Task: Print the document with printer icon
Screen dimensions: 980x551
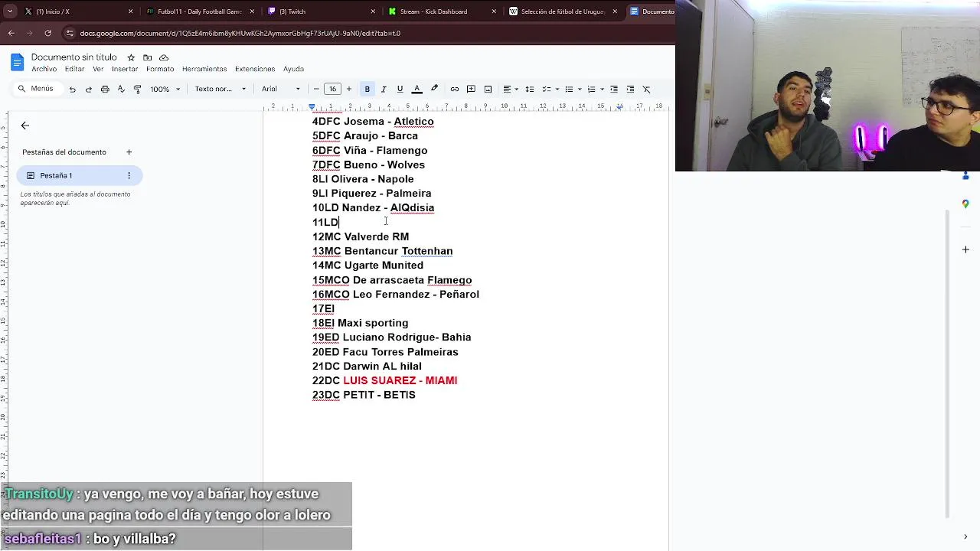Action: coord(105,90)
